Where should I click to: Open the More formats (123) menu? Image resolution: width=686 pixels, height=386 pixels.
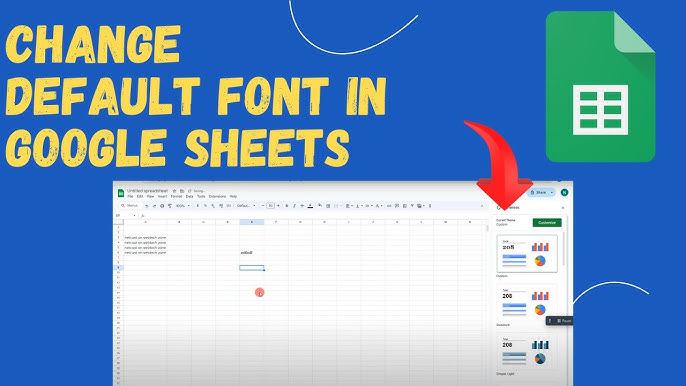(x=229, y=206)
